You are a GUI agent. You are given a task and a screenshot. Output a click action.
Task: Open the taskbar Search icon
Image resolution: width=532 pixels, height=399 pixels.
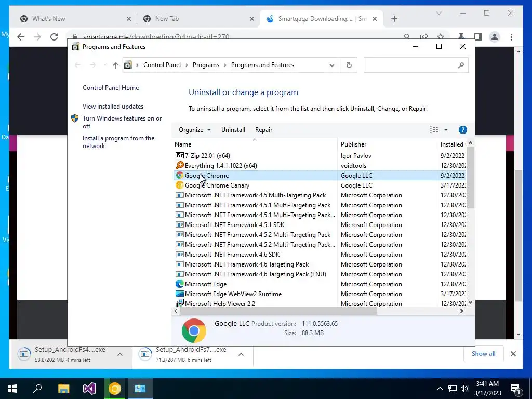click(x=37, y=388)
